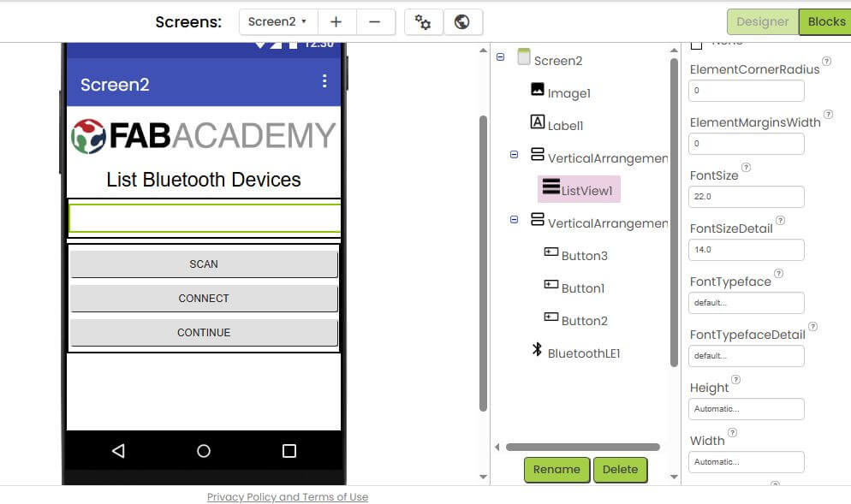Select the first VerticalArrangement name

coord(608,158)
